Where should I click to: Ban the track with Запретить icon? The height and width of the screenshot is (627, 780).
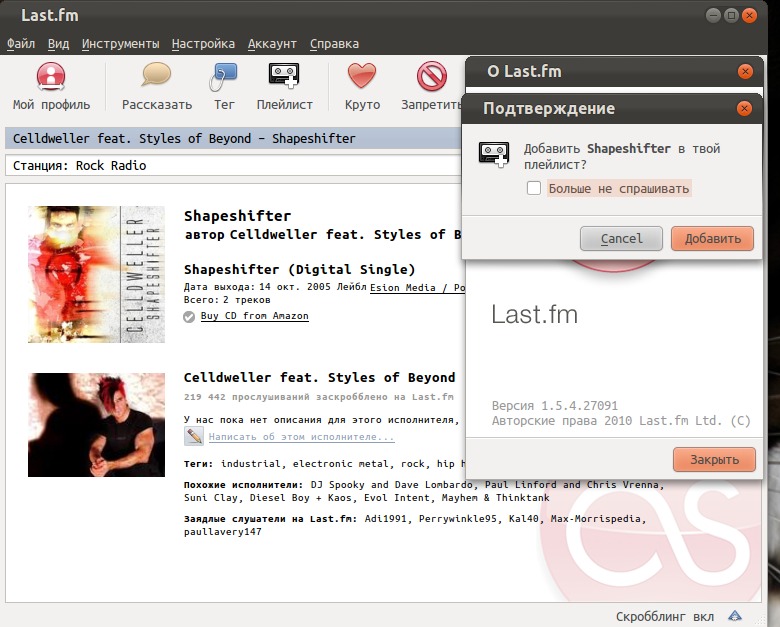pyautogui.click(x=431, y=76)
